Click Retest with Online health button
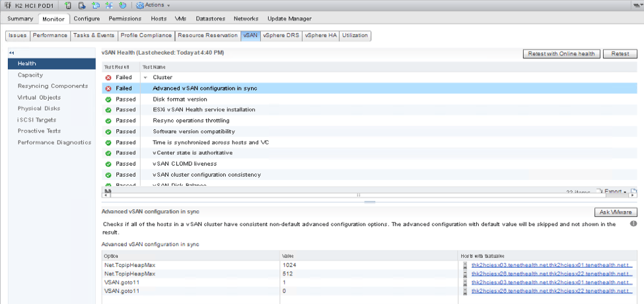Screen dimensions: 644x304 pos(561,54)
